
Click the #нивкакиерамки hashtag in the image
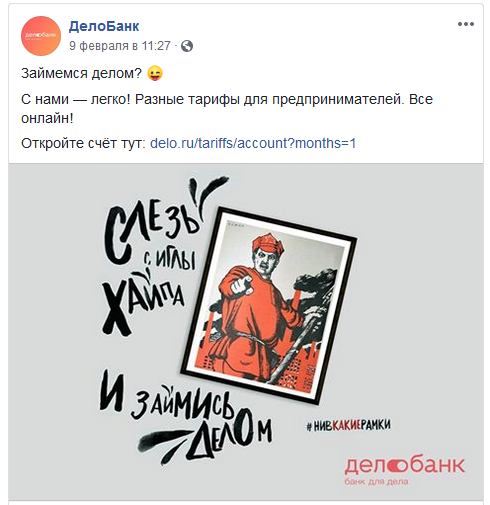pos(348,425)
